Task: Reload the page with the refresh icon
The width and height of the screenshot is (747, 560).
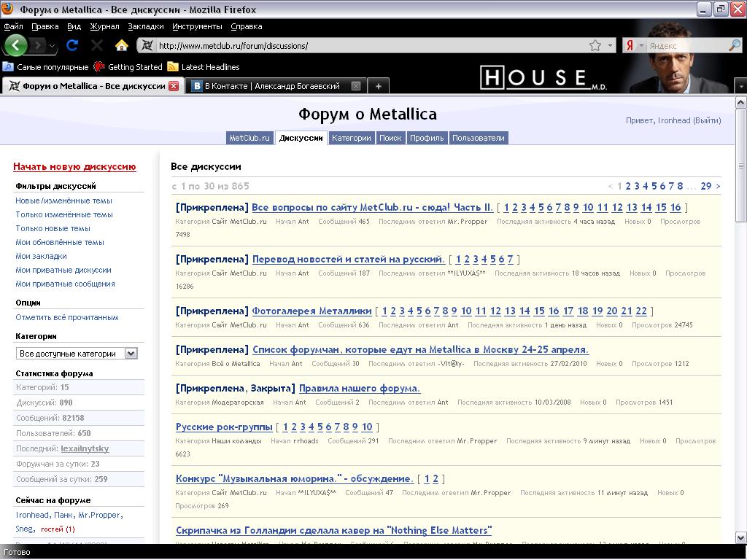Action: pyautogui.click(x=72, y=45)
